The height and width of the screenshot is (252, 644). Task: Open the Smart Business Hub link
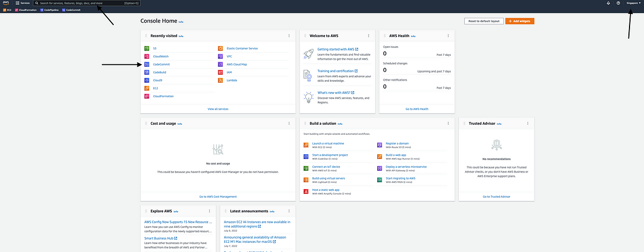(161, 237)
